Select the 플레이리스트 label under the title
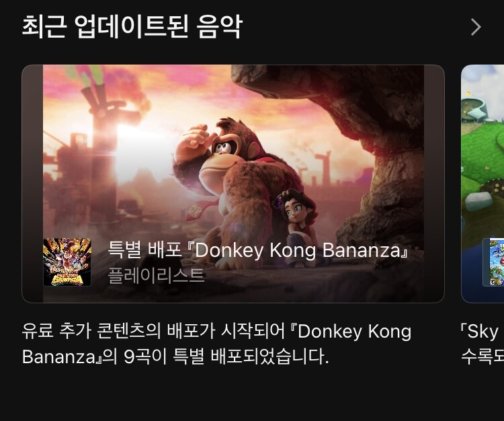The image size is (504, 421). [x=156, y=276]
